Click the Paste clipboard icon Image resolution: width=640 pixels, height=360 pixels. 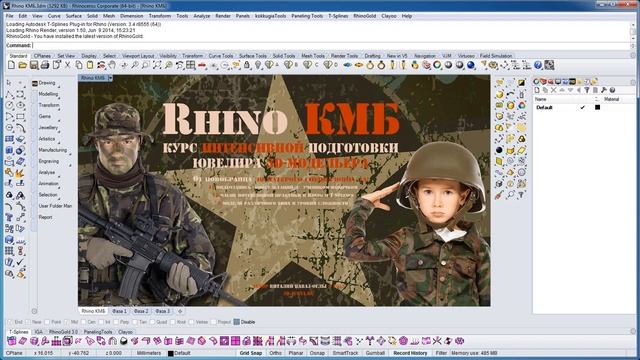(x=90, y=65)
